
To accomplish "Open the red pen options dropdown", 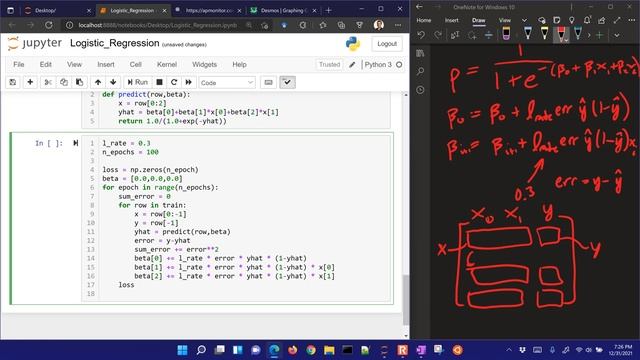I will 566,40.
